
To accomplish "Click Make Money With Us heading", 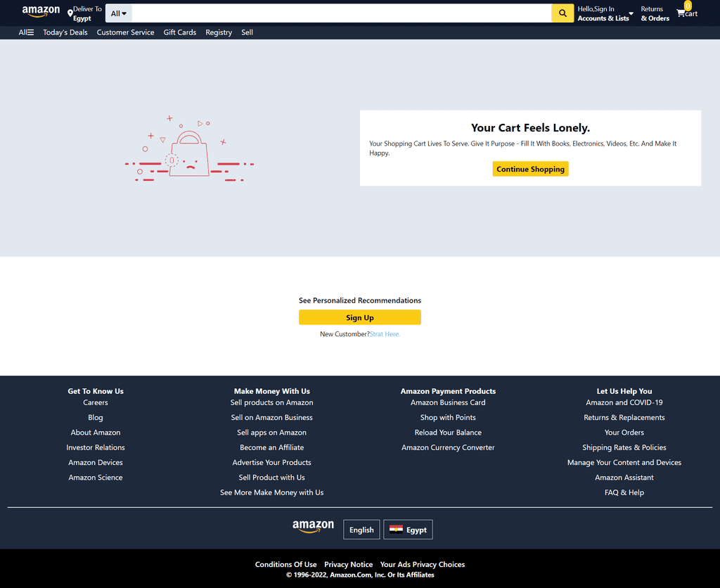I will click(272, 391).
